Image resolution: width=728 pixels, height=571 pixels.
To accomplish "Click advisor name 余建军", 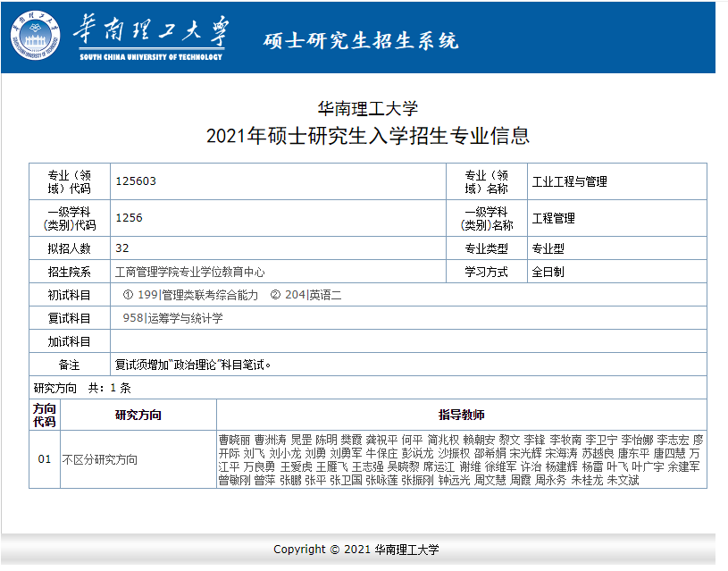I will (683, 466).
